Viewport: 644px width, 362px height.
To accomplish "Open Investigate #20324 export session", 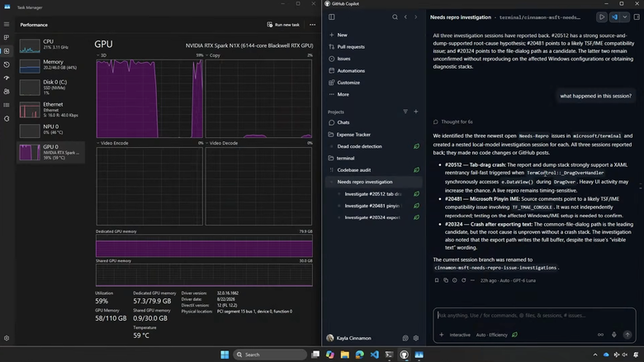I will coord(372,217).
